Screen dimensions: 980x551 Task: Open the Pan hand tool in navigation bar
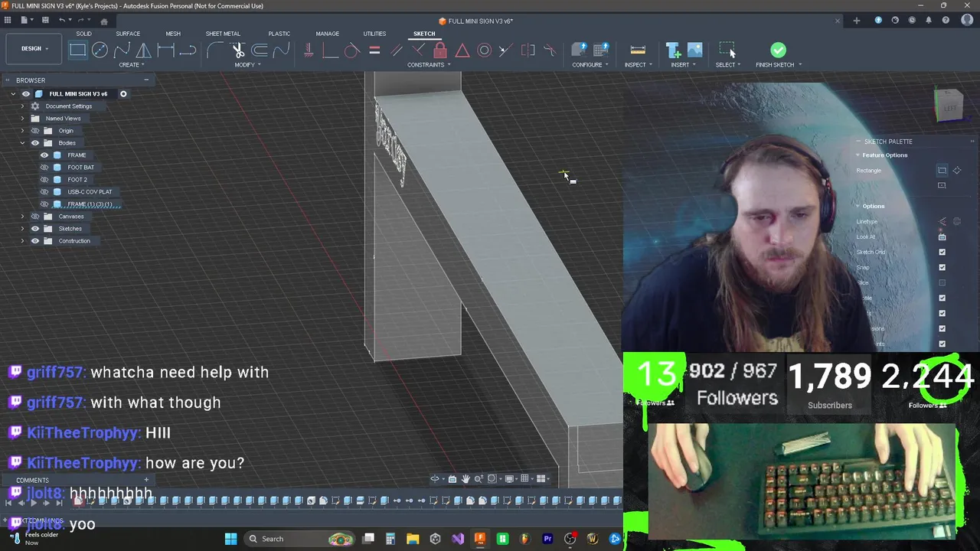click(x=465, y=479)
